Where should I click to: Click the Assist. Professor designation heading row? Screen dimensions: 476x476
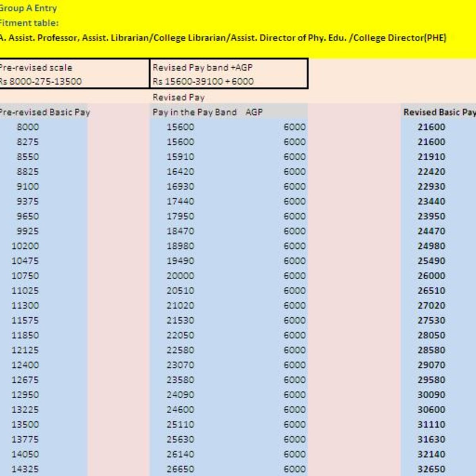[223, 38]
